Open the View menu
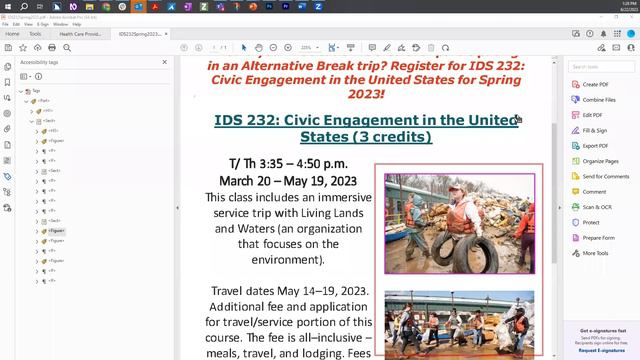The height and width of the screenshot is (360, 640). click(x=28, y=24)
